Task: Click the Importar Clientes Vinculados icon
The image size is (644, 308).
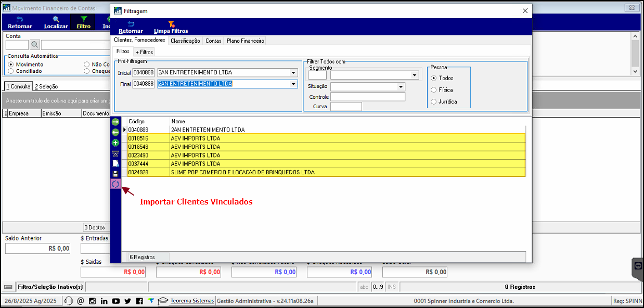Action: pos(115,184)
